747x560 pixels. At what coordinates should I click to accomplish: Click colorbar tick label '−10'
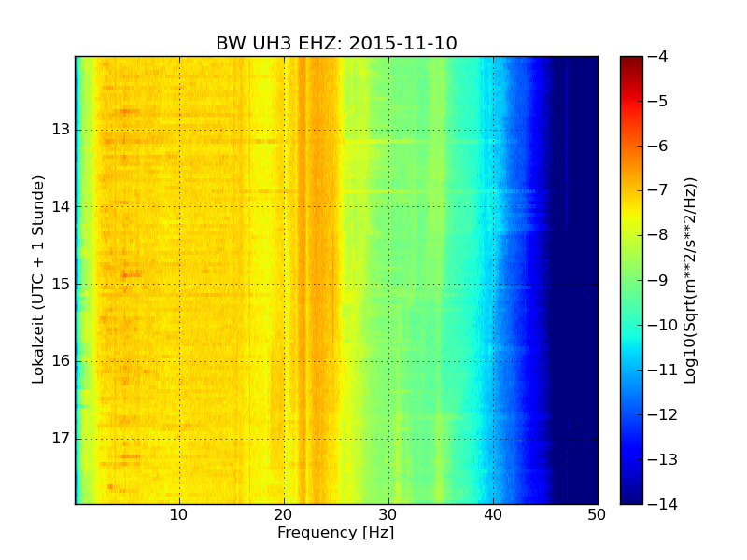click(663, 325)
